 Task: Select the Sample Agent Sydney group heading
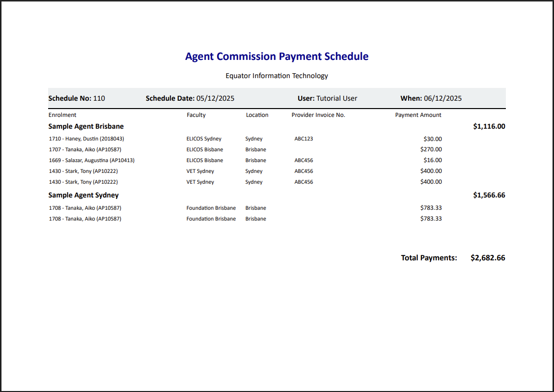click(x=83, y=195)
